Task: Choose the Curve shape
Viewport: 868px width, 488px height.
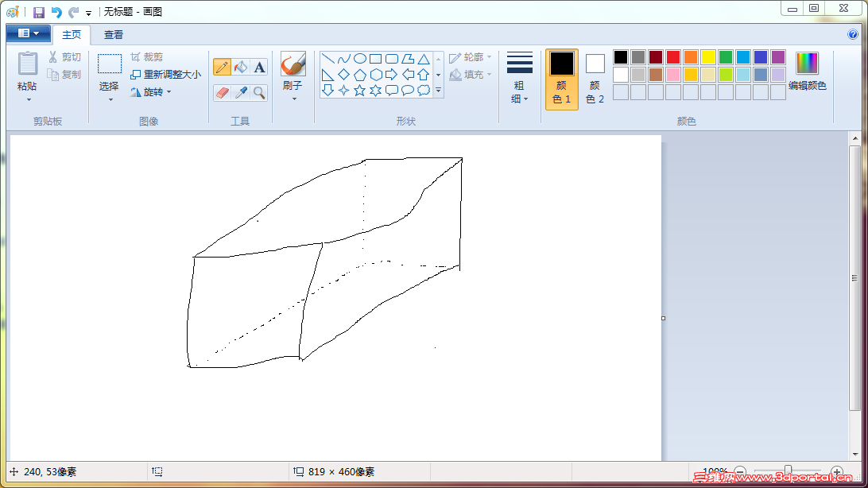Action: (x=343, y=59)
